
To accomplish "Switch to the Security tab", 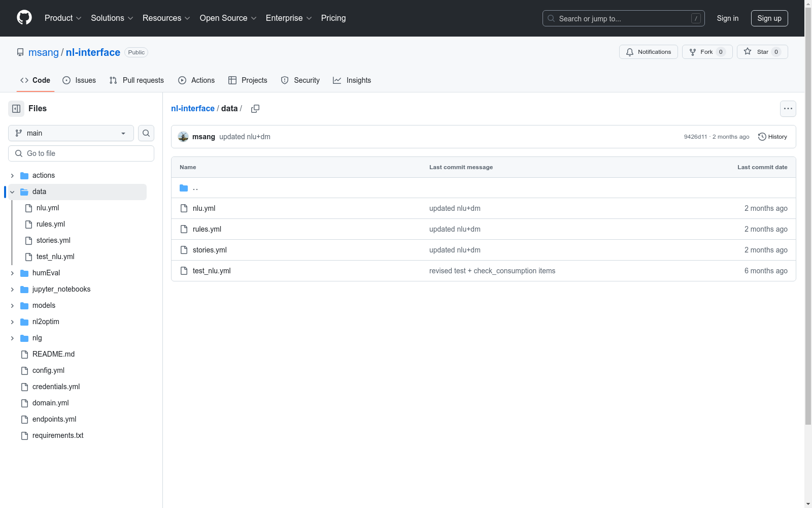I will click(300, 80).
